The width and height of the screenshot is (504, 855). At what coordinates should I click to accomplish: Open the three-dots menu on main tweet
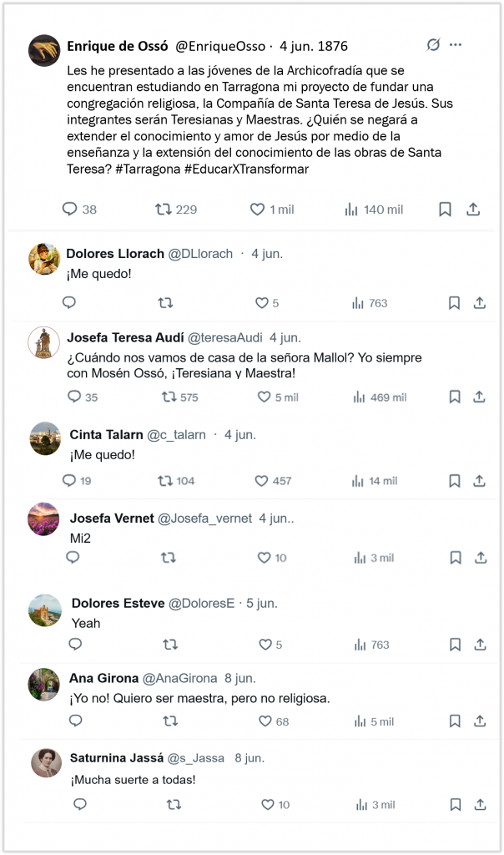click(456, 45)
